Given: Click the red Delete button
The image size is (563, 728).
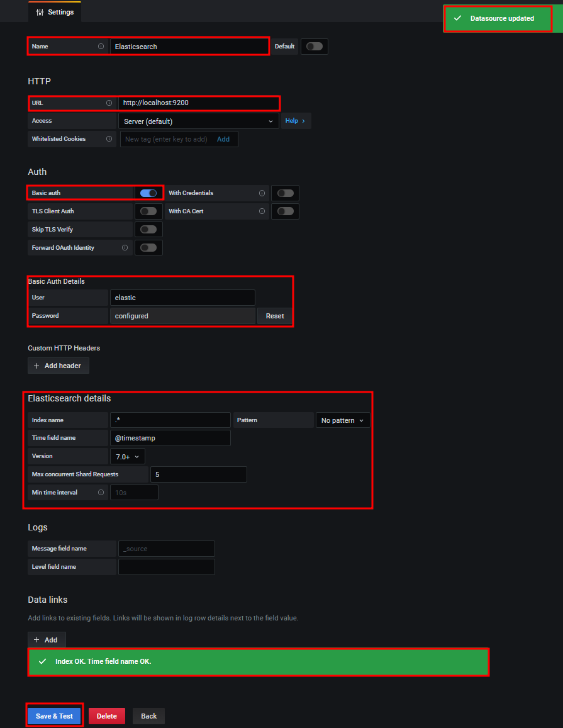Looking at the screenshot, I should click(107, 716).
